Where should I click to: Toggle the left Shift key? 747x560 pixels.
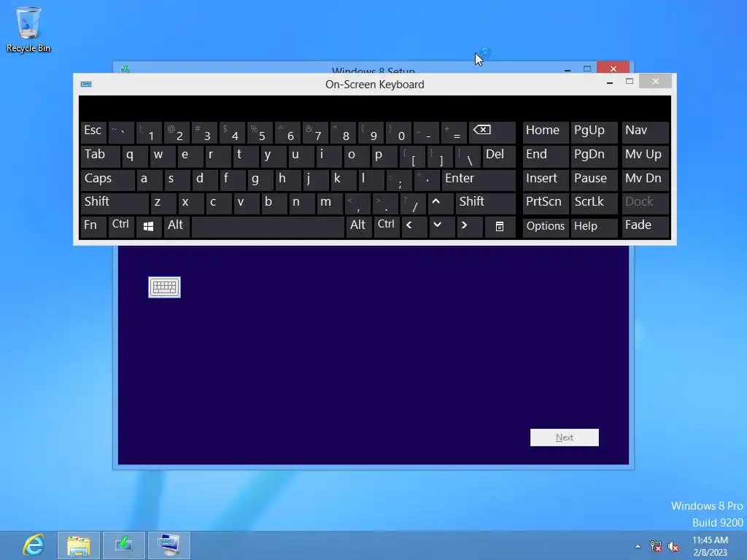click(x=115, y=203)
